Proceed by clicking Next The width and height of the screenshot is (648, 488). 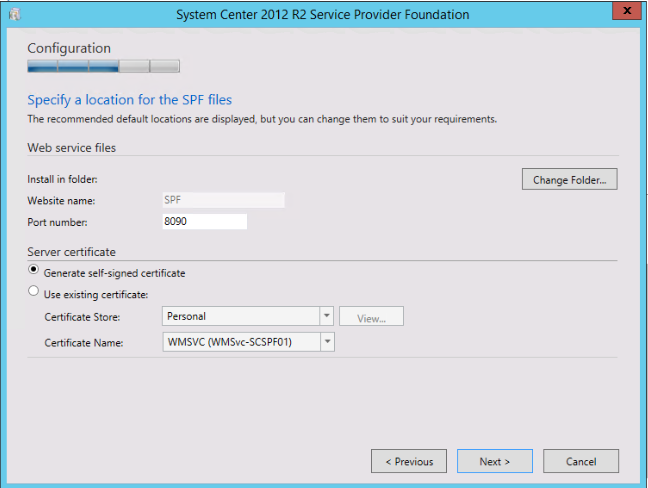tap(494, 461)
